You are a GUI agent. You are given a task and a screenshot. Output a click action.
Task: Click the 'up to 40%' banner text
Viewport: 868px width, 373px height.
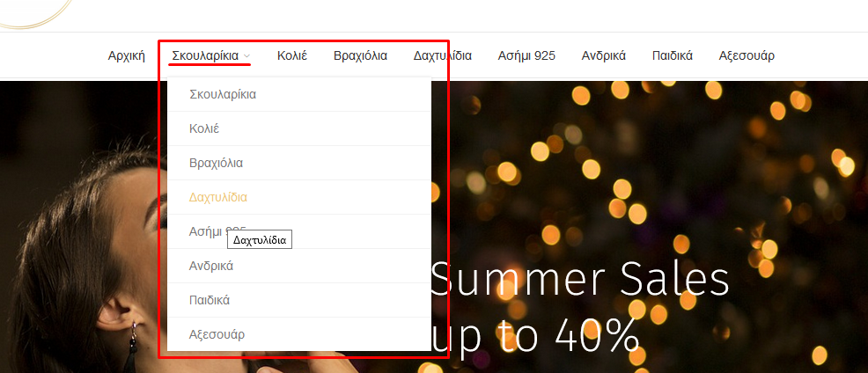(534, 335)
